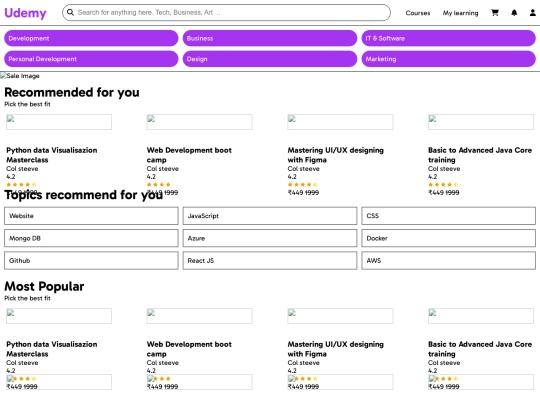Click Recommended for you heading
The image size is (540, 405).
tap(72, 92)
